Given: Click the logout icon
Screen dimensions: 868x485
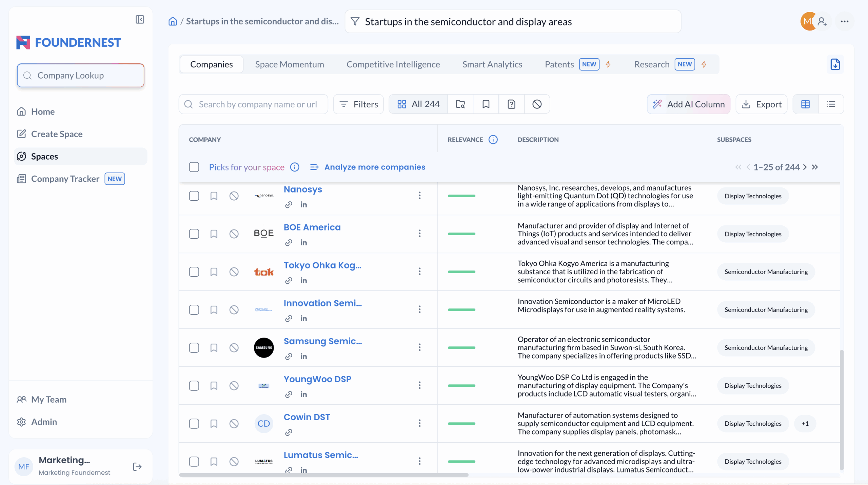Looking at the screenshot, I should coord(137,467).
